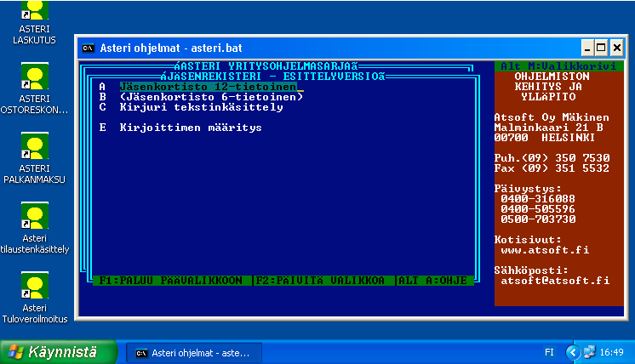
Task: Click the 16:49 taskbar clock
Action: (611, 352)
